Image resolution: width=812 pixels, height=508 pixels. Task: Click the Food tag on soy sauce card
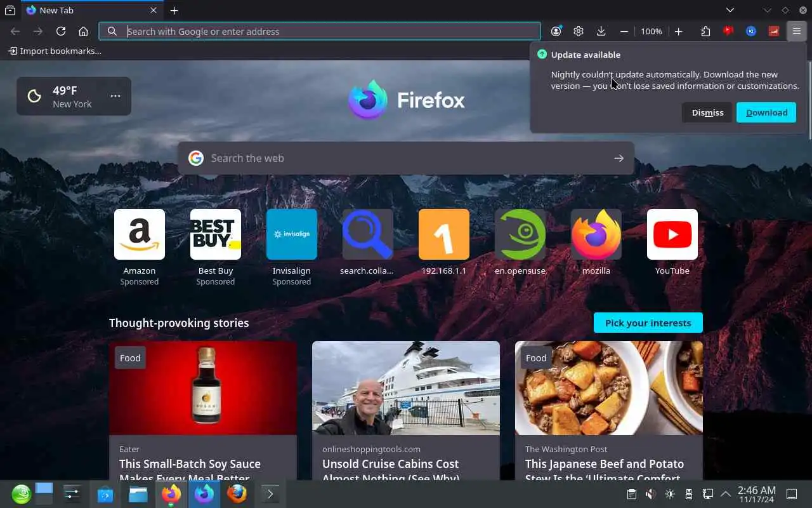[x=130, y=358]
